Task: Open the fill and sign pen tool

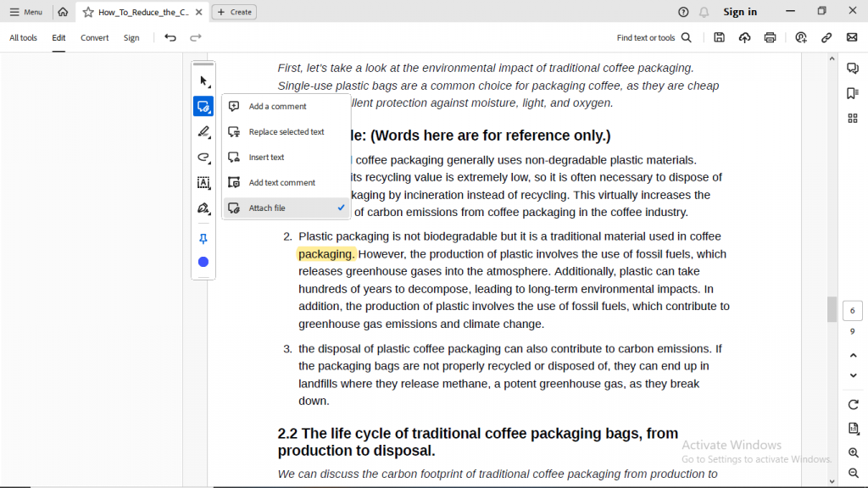Action: pyautogui.click(x=203, y=208)
